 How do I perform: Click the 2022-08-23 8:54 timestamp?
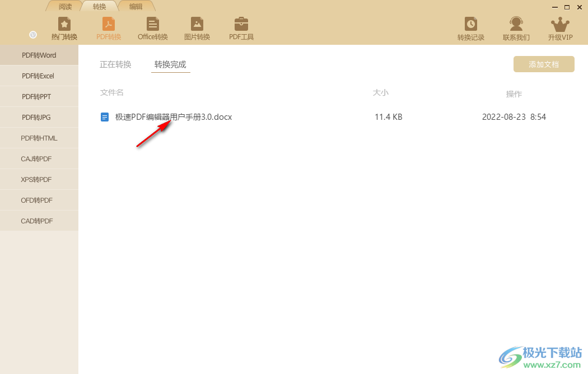(x=514, y=117)
